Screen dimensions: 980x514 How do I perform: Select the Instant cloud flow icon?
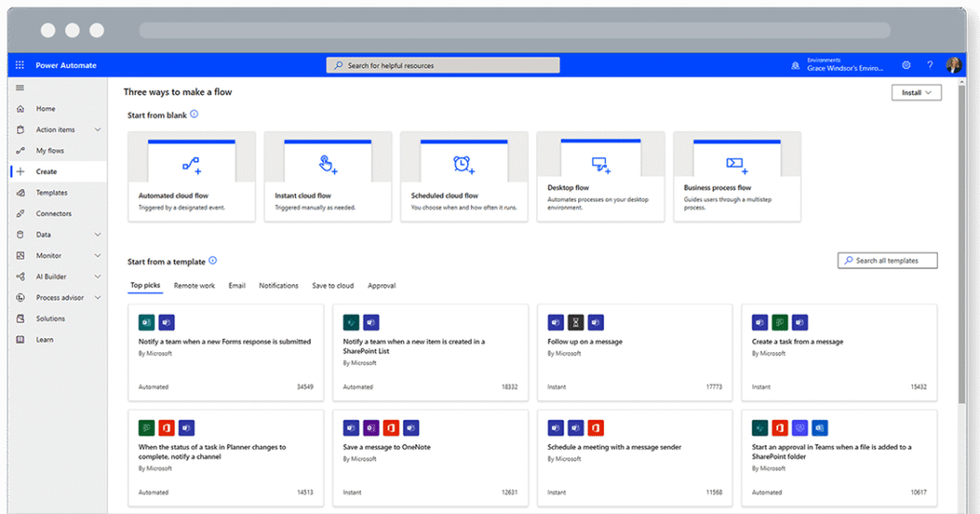point(327,165)
